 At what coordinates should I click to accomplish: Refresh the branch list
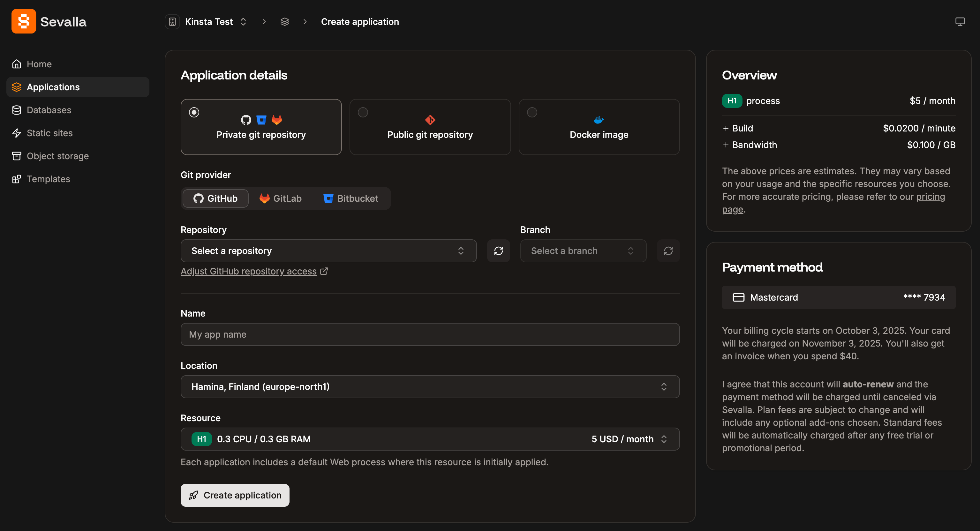point(668,251)
